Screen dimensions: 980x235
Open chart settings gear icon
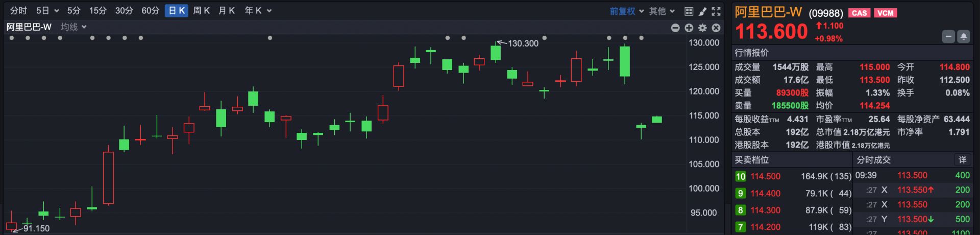tap(703, 28)
